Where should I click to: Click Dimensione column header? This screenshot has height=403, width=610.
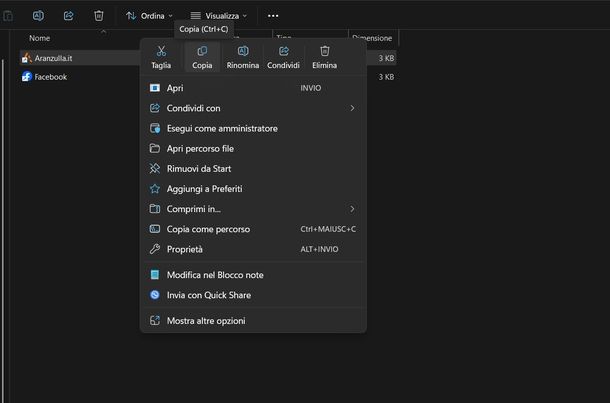[x=372, y=38]
